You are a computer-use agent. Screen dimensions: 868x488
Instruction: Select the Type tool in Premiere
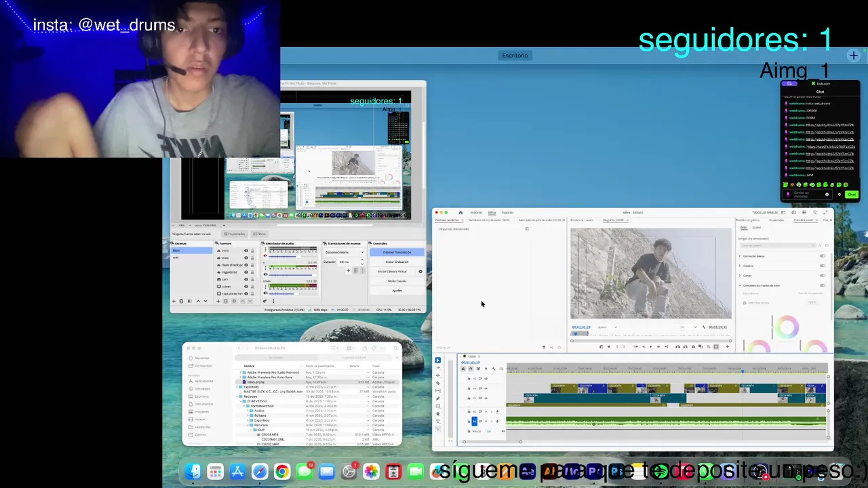438,422
